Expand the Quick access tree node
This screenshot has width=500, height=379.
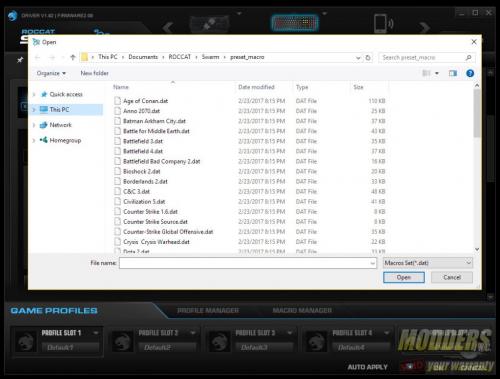tap(34, 95)
